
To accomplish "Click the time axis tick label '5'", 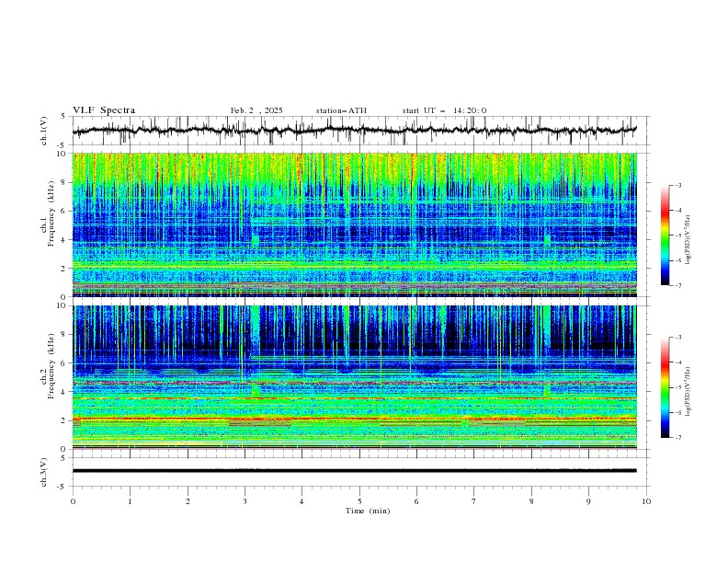I will 359,501.
